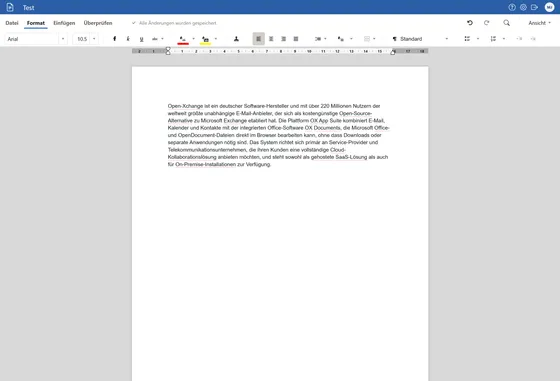Click the underlined word On-Premise-Installationen

[x=205, y=164]
